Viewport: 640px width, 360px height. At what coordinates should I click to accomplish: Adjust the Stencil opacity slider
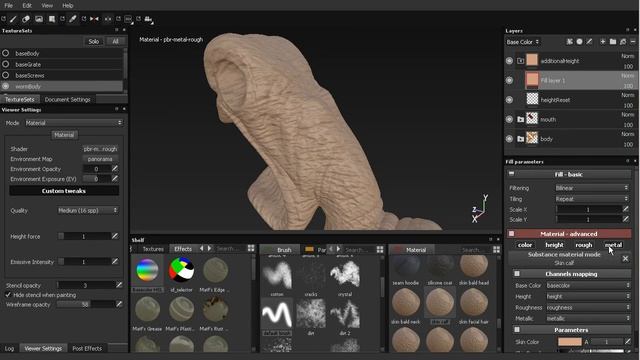coord(86,285)
